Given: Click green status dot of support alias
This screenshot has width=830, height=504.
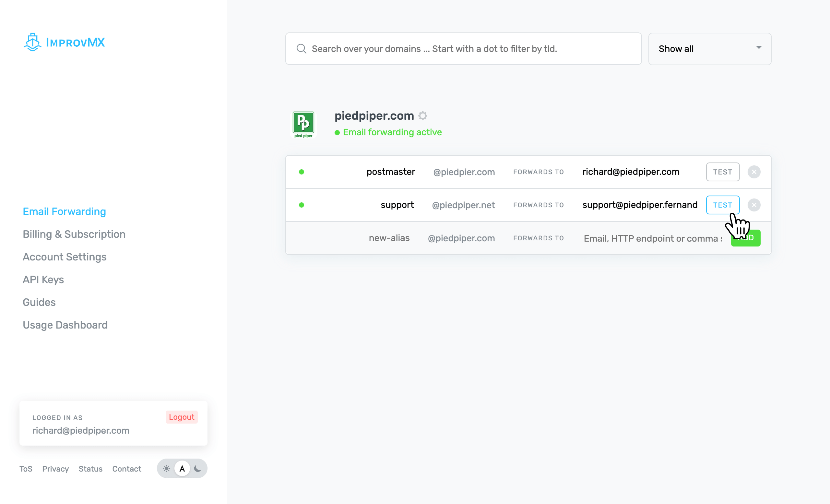Looking at the screenshot, I should click(302, 205).
